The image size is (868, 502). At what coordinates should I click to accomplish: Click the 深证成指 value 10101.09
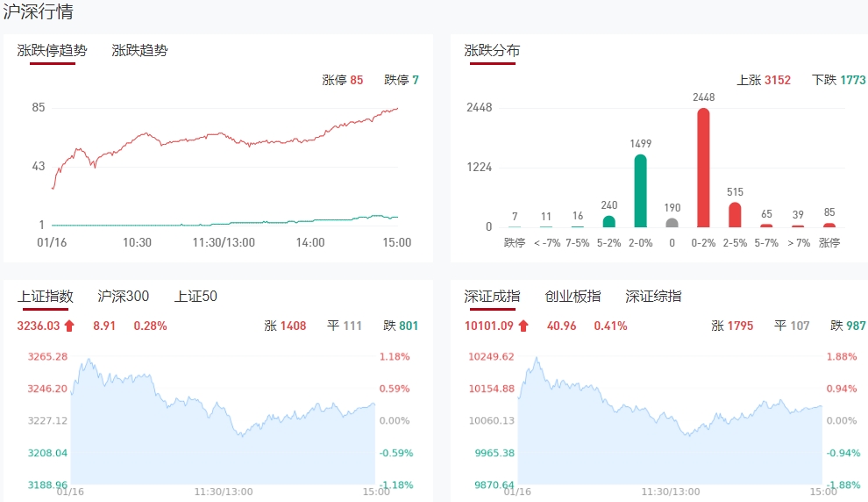489,326
